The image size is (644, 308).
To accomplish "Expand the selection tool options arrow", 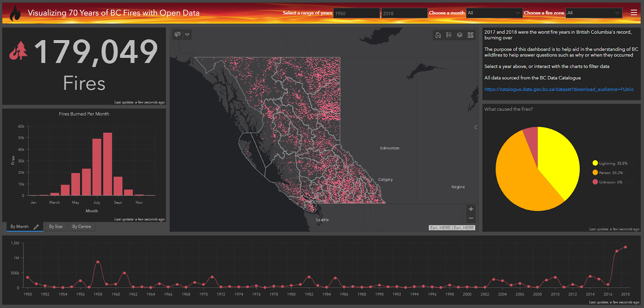I will 187,35.
